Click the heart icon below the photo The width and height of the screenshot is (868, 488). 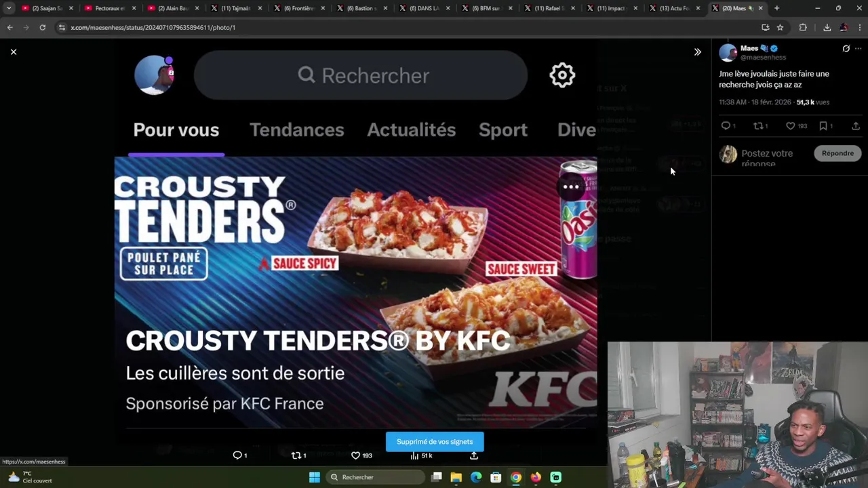pos(355,455)
